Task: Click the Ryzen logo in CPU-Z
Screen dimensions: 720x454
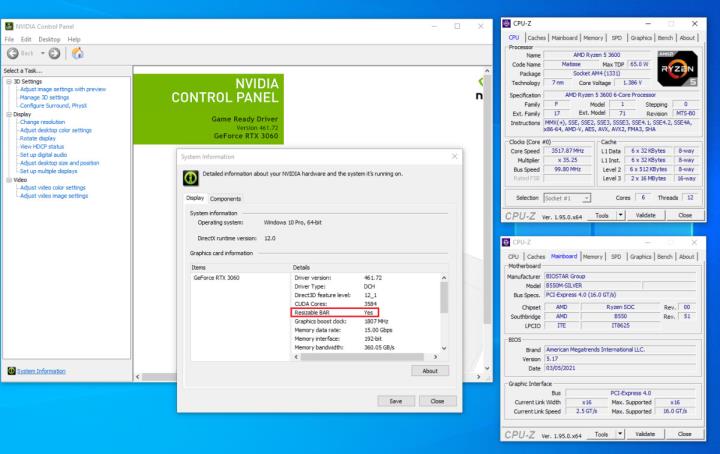Action: [677, 69]
